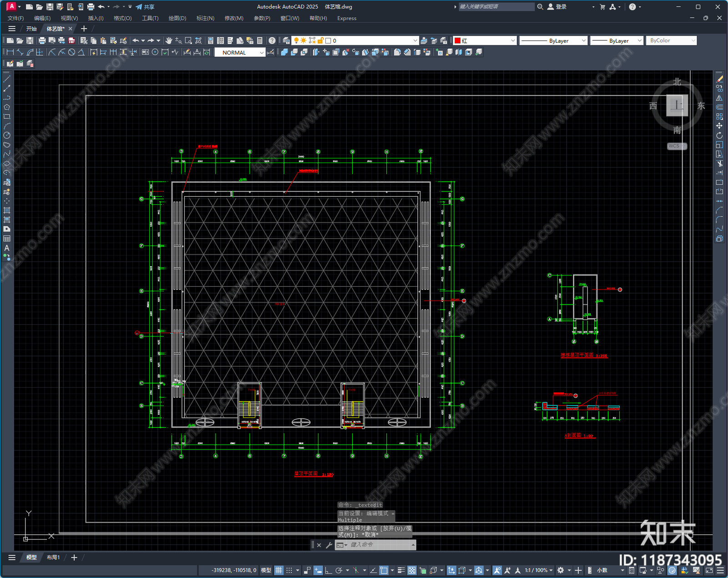Click the WCS label under ViewCube
Viewport: 728px width, 578px height.
point(677,146)
